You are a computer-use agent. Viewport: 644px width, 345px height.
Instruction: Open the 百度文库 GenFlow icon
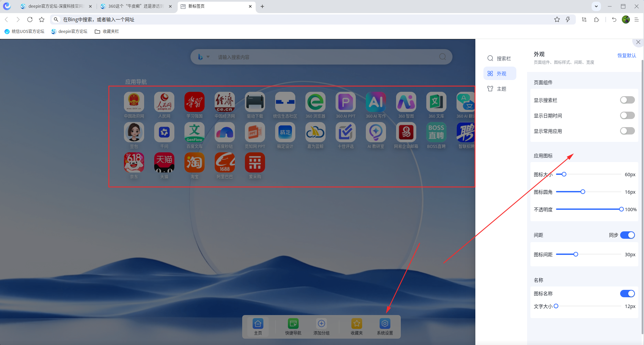coord(195,132)
